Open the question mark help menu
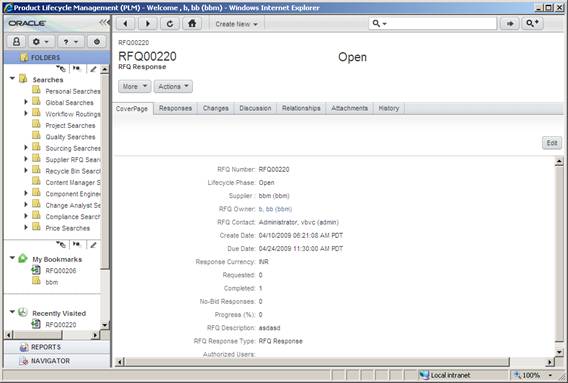568x383 pixels. click(71, 42)
